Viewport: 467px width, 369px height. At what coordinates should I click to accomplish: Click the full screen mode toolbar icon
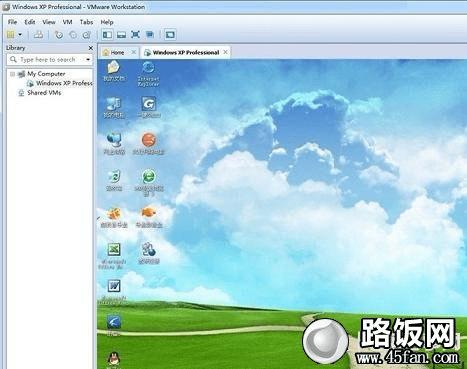pyautogui.click(x=135, y=34)
